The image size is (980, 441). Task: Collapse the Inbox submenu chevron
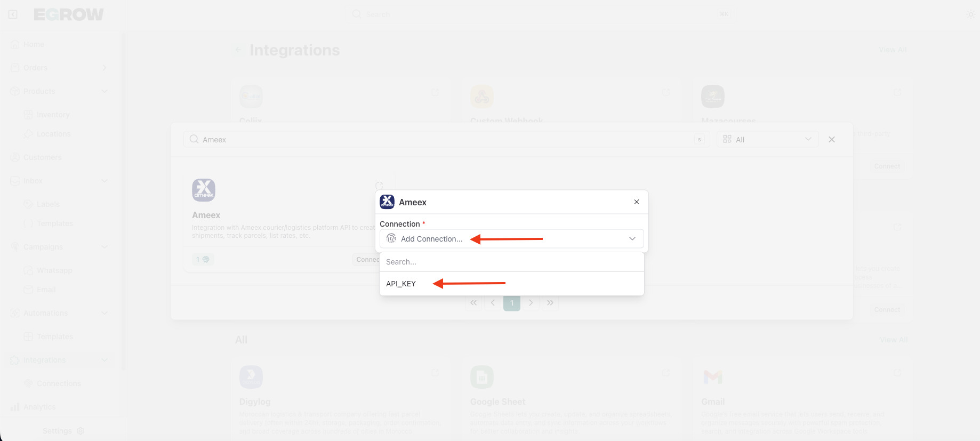(105, 181)
